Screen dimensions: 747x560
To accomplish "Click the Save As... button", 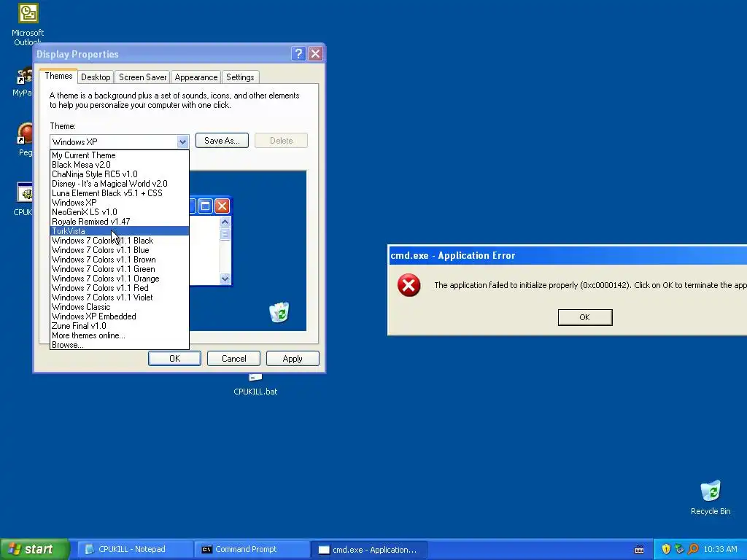I will (x=222, y=141).
